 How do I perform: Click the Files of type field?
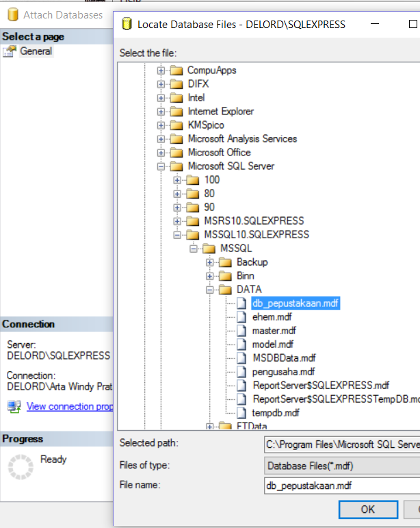coord(342,466)
